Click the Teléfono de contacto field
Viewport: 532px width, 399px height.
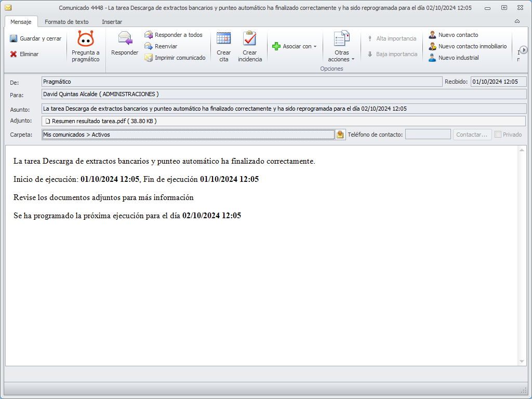coord(428,135)
